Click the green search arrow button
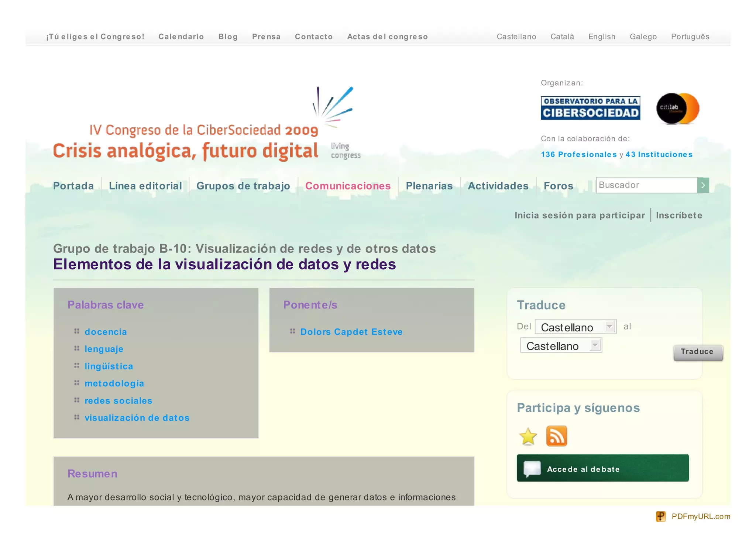 point(703,185)
